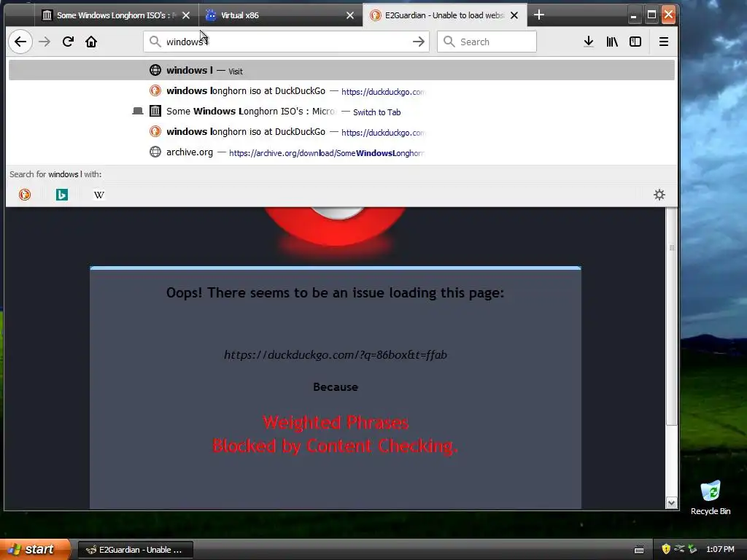The width and height of the screenshot is (747, 560).
Task: Click the on-screen keyboard tray icon
Action: point(639,550)
